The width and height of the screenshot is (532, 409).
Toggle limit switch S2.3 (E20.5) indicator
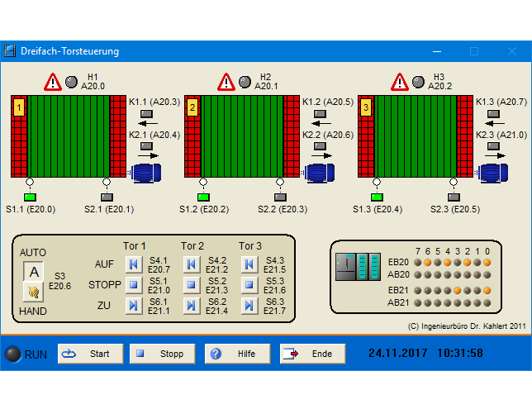pyautogui.click(x=454, y=197)
